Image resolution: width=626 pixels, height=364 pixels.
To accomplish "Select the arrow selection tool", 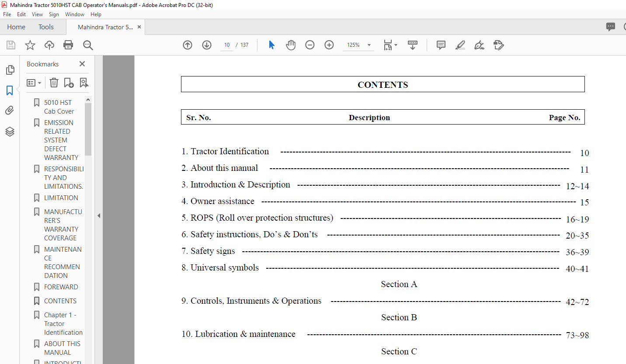I will [x=271, y=45].
